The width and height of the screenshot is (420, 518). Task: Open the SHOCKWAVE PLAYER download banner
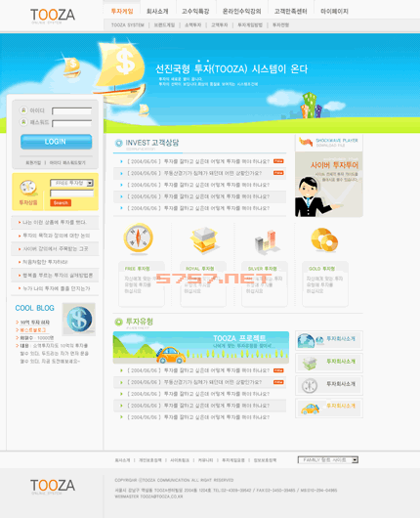click(x=329, y=143)
